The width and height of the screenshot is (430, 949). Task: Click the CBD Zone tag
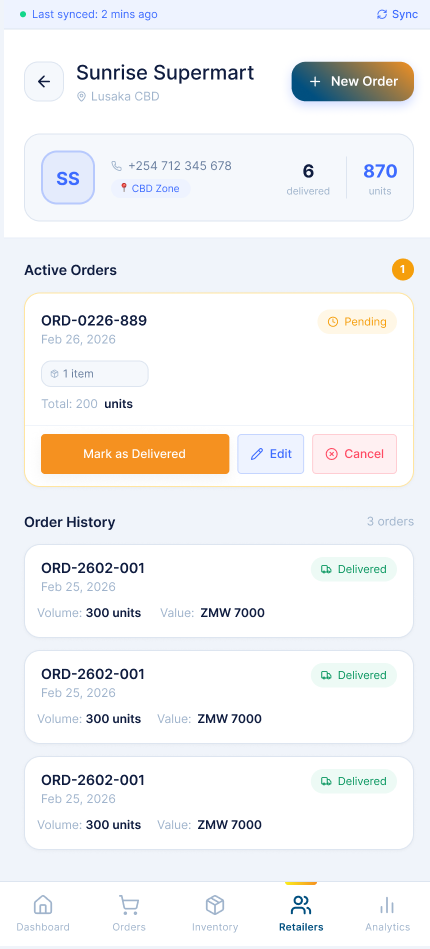150,189
